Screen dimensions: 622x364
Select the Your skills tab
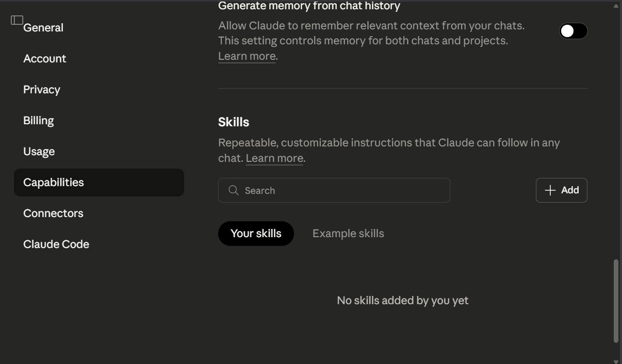click(256, 233)
